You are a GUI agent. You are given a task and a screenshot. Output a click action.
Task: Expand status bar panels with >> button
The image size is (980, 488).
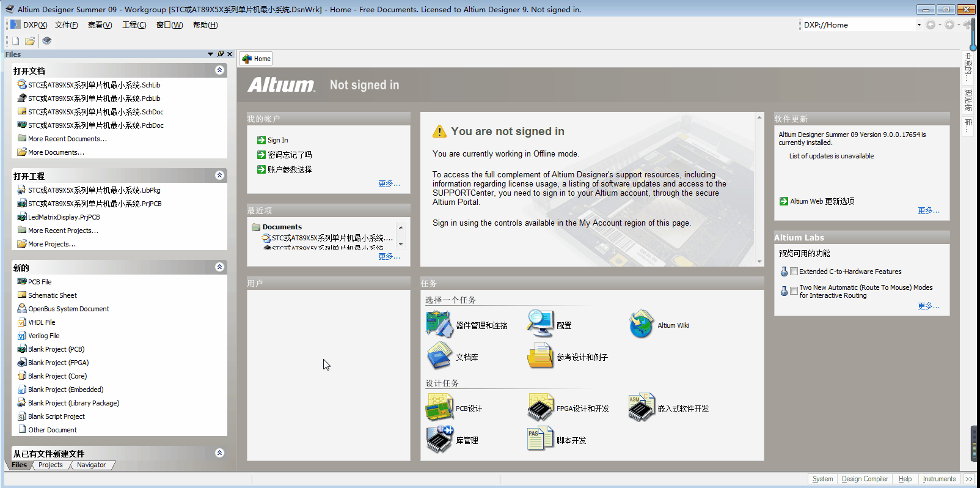[x=969, y=479]
